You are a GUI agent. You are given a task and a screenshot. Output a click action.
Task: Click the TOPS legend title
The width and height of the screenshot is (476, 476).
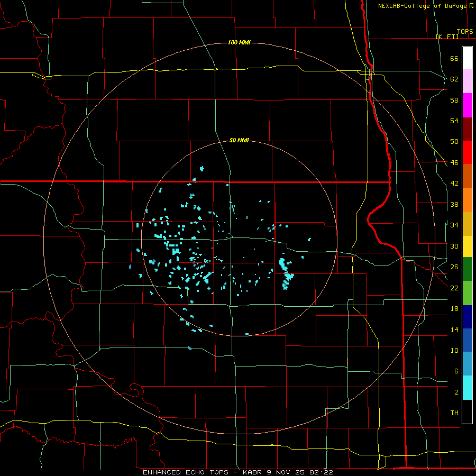[465, 32]
